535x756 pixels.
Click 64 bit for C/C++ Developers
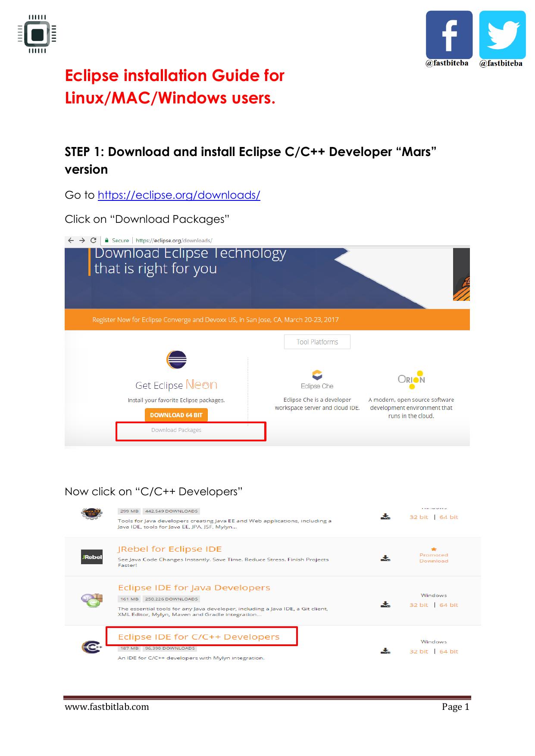(x=449, y=652)
